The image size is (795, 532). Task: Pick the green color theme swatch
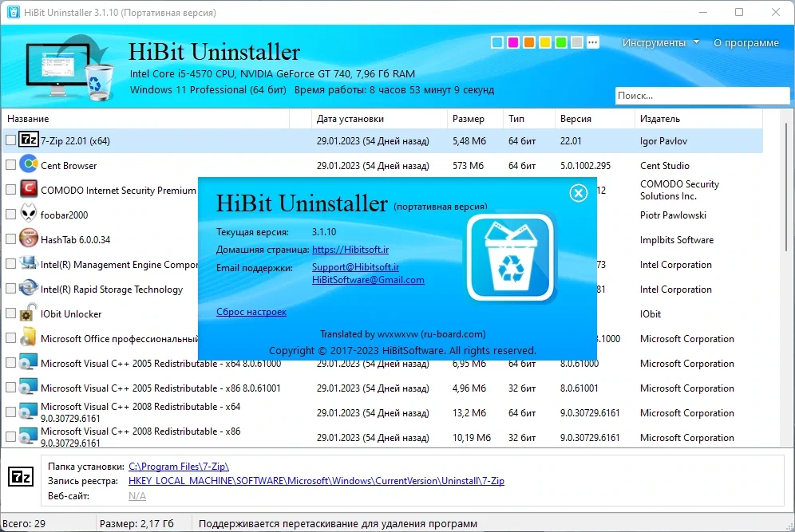(561, 42)
